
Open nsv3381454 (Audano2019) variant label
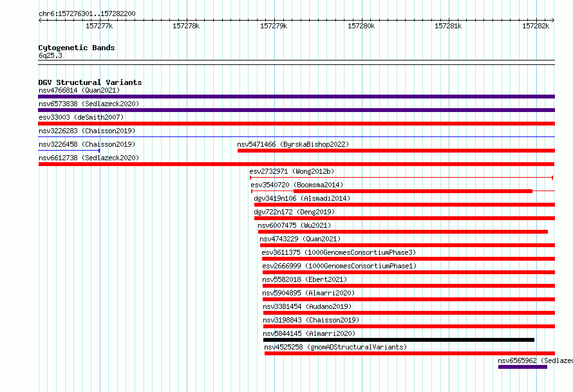click(x=307, y=306)
